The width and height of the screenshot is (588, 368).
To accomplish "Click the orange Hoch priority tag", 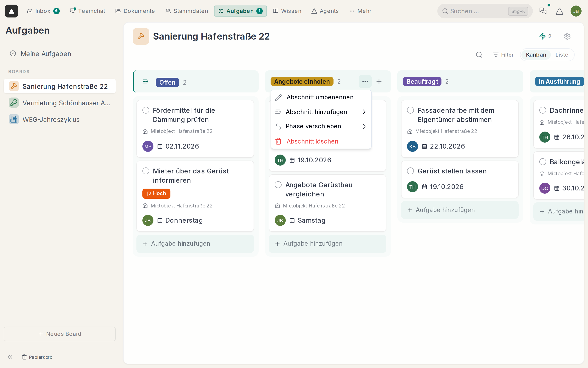I will (x=156, y=193).
